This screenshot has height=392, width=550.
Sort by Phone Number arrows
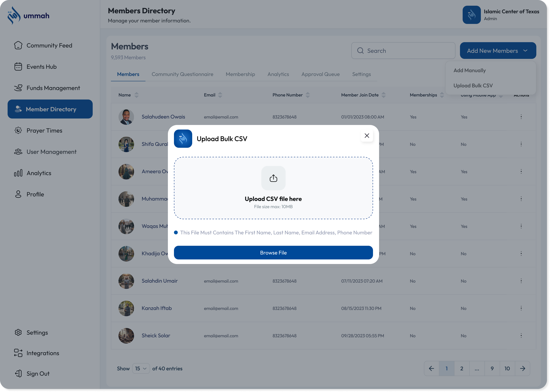click(x=308, y=95)
